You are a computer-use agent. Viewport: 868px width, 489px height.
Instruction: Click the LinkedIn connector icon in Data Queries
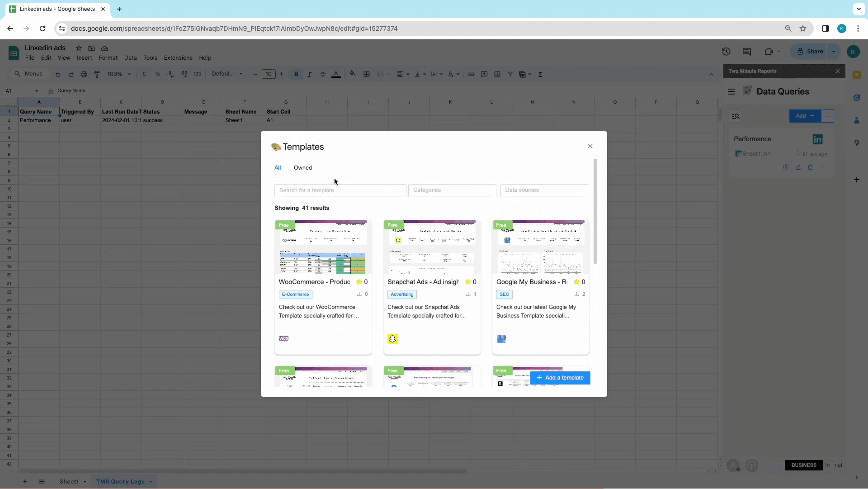(817, 139)
